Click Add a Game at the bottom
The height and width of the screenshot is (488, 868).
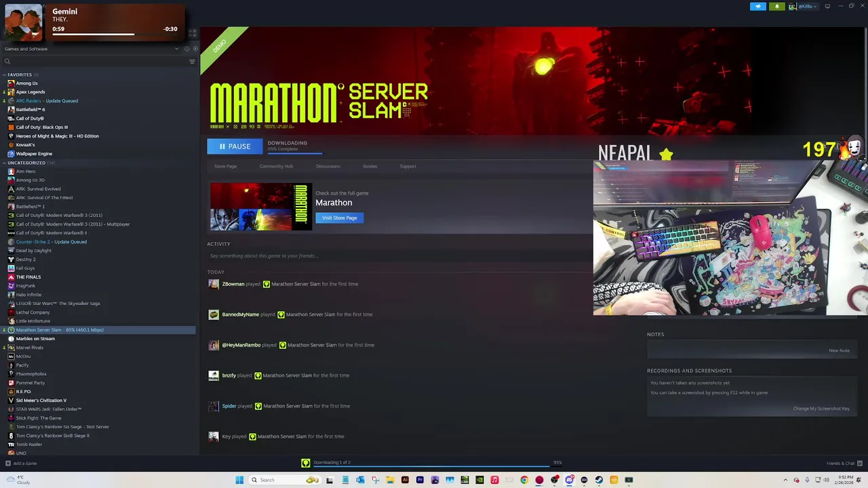pos(21,464)
